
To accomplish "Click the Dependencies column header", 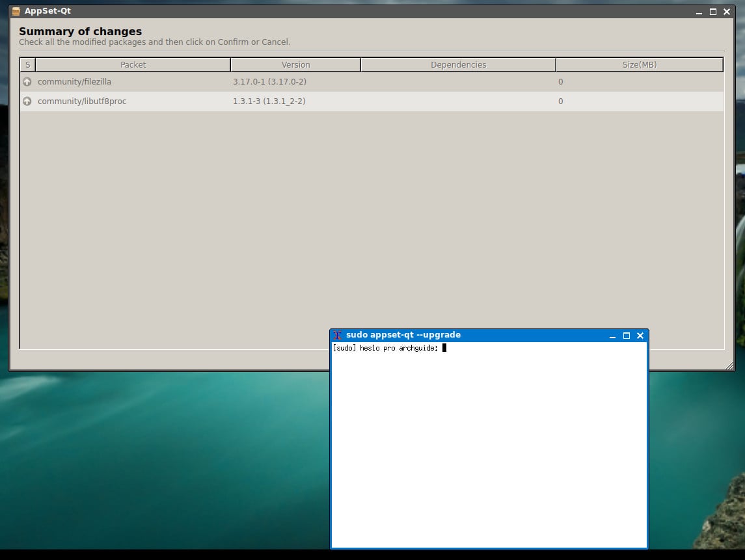I will click(459, 64).
